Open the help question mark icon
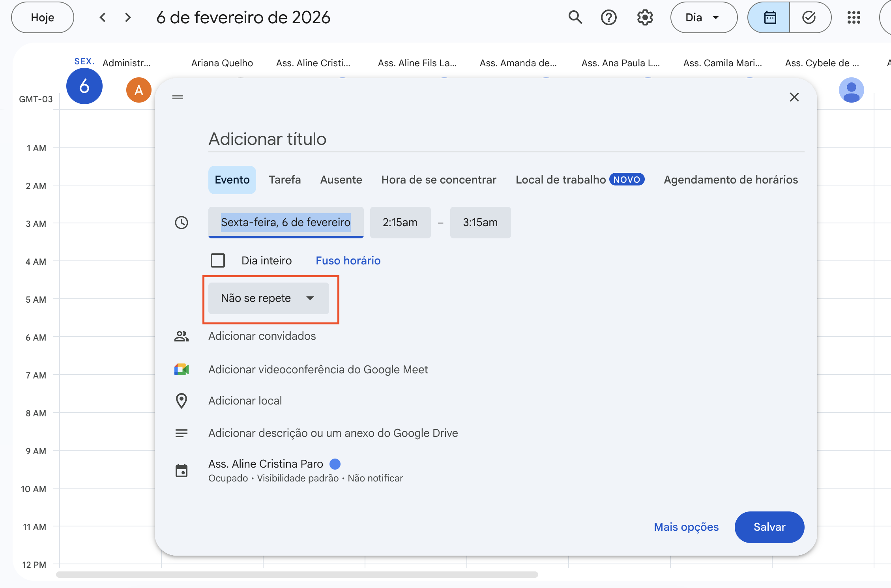891x588 pixels. tap(608, 17)
